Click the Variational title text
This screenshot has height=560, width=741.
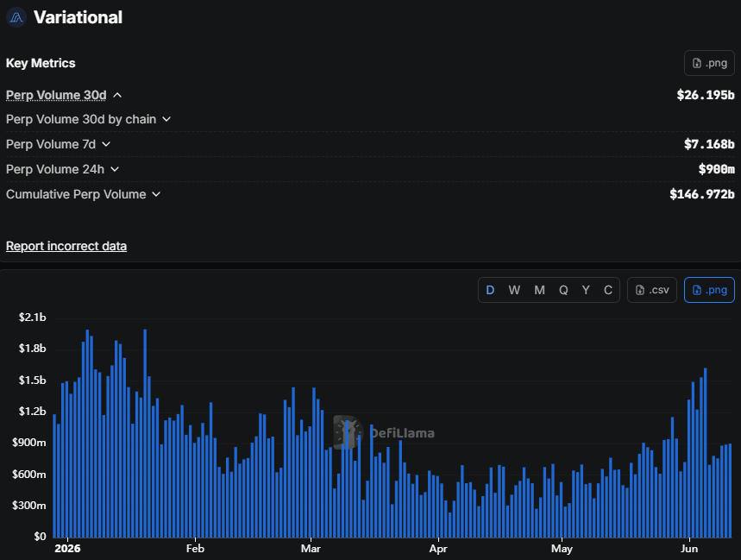(x=78, y=17)
